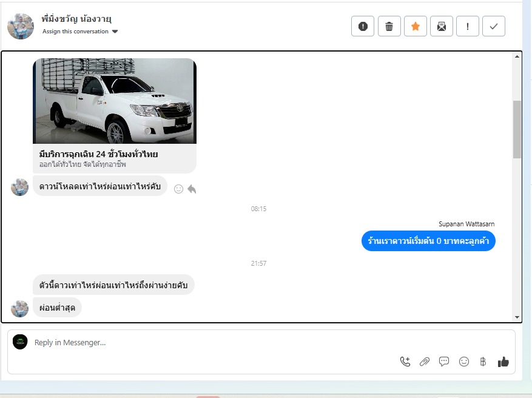Mark conversation unread with envelope icon

[442, 26]
